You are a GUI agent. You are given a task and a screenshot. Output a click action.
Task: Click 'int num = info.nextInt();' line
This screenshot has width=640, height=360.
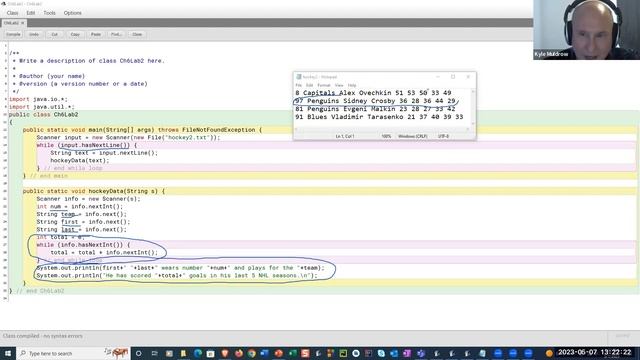80,207
